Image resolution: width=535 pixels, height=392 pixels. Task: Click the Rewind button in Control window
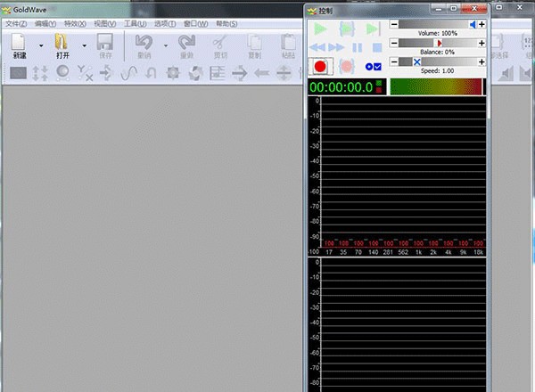pos(317,47)
